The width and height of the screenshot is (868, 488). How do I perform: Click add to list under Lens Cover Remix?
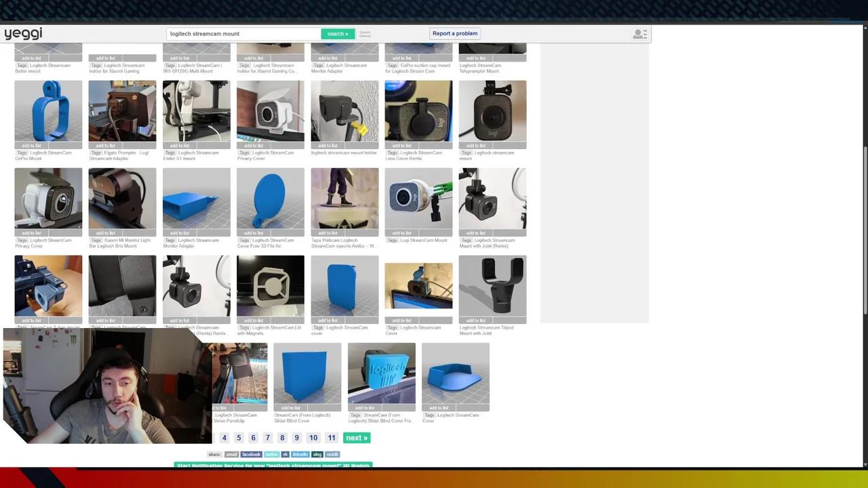tap(401, 146)
